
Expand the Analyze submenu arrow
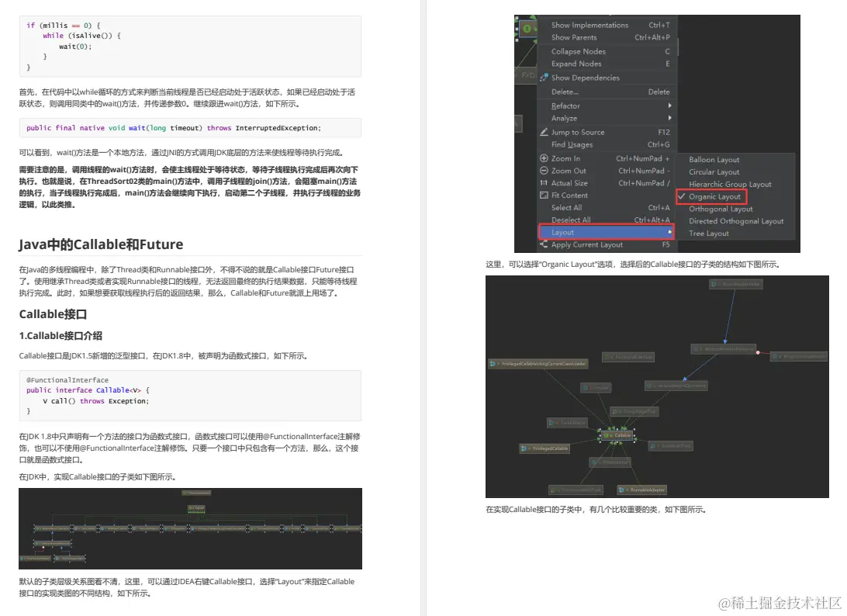(x=670, y=118)
